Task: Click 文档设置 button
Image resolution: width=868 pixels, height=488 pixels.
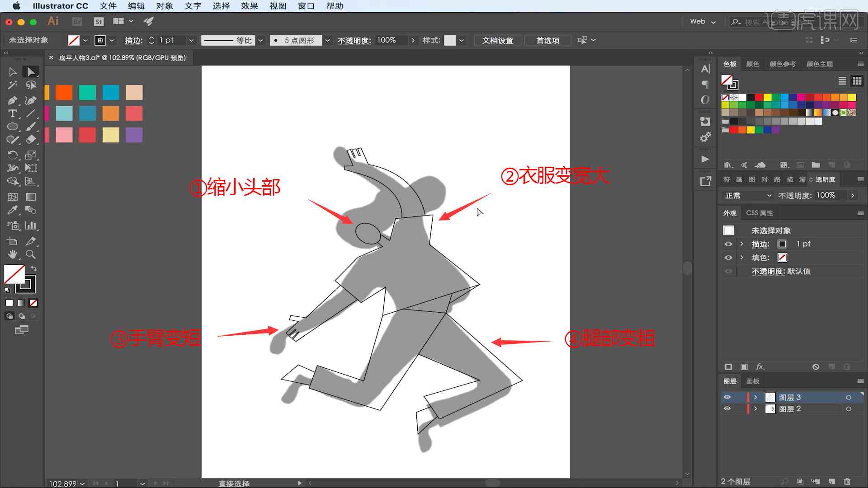Action: 498,39
